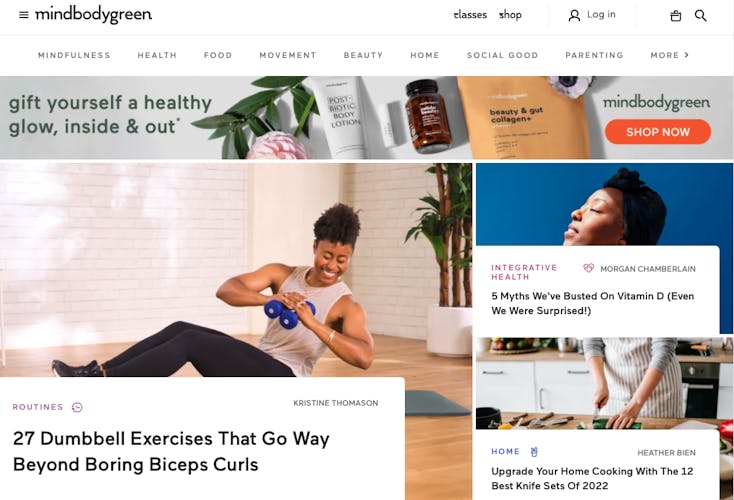The height and width of the screenshot is (500, 734).
Task: Open the 12 Best Knife Sets article
Action: point(592,478)
